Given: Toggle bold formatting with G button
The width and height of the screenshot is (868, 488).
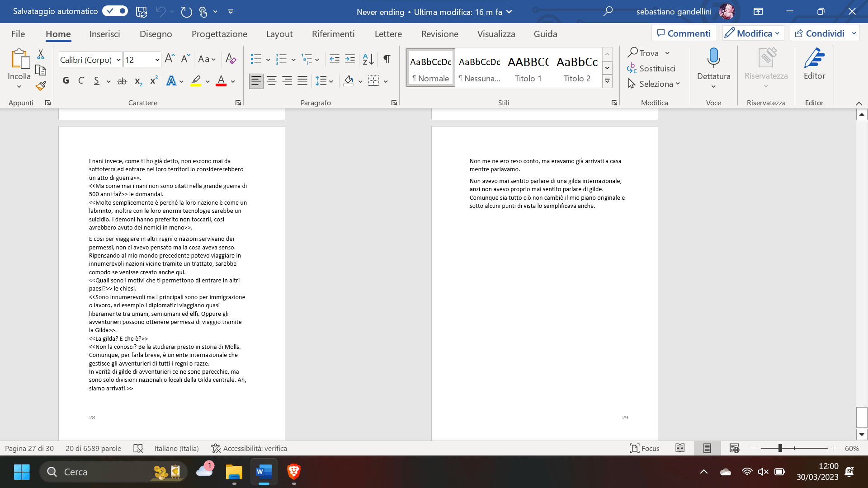Looking at the screenshot, I should point(66,81).
